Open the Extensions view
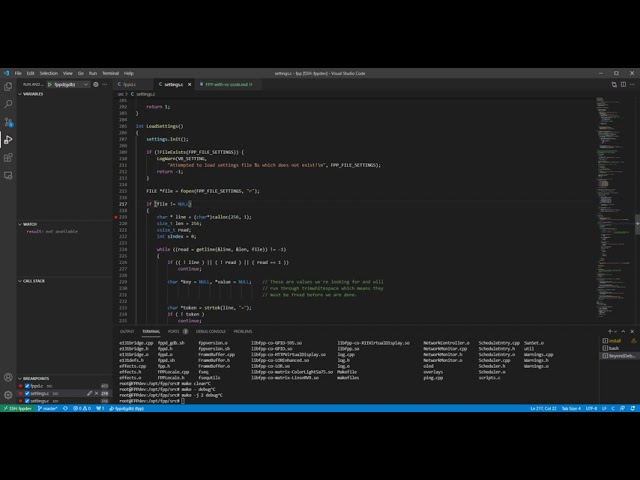 [8, 158]
